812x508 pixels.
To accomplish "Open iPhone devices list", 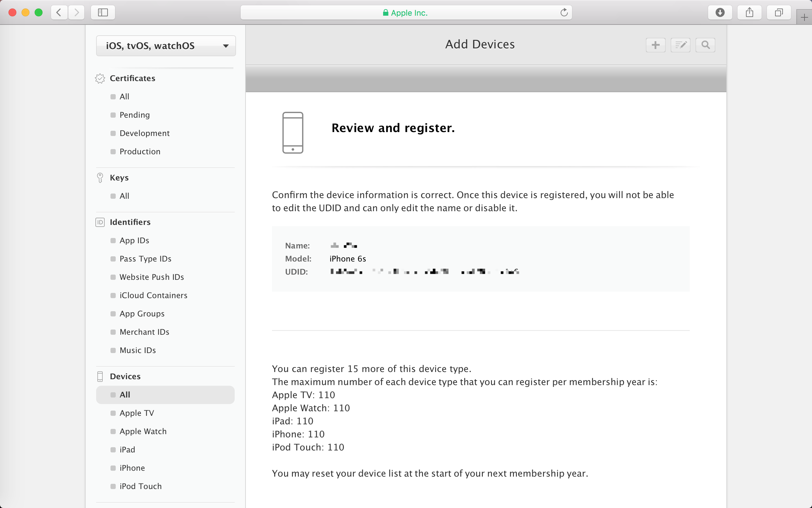I will click(132, 468).
